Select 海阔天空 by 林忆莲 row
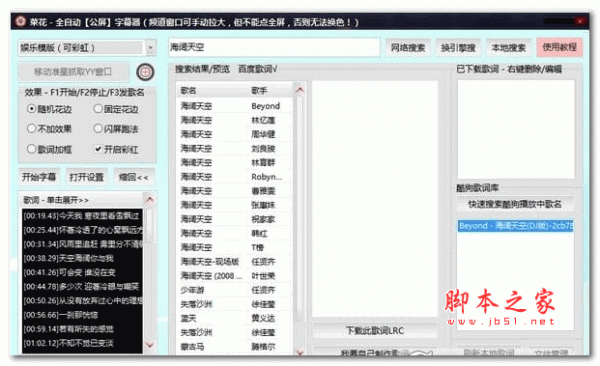Screen dimensions: 600x366 (234, 120)
